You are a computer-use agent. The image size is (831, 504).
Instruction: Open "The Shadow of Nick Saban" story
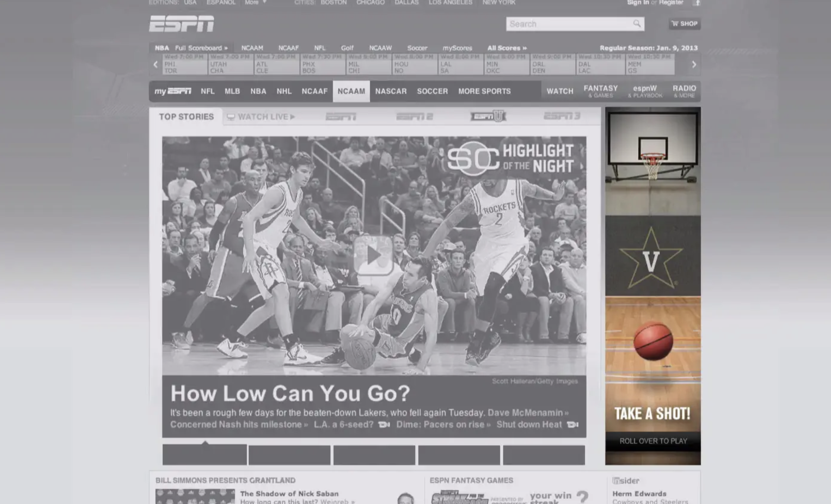[290, 494]
